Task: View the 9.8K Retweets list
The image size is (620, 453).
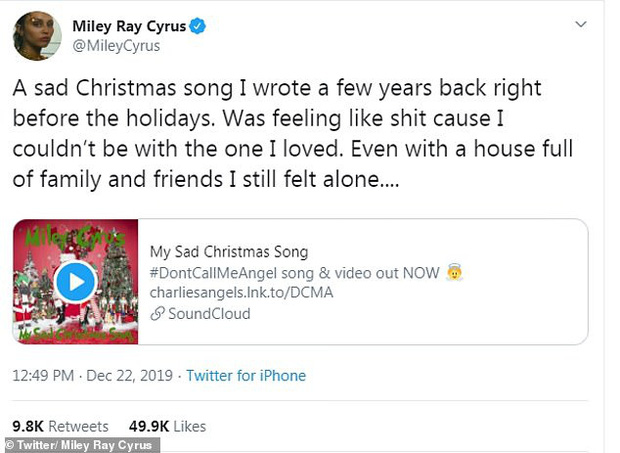Action: click(x=59, y=426)
